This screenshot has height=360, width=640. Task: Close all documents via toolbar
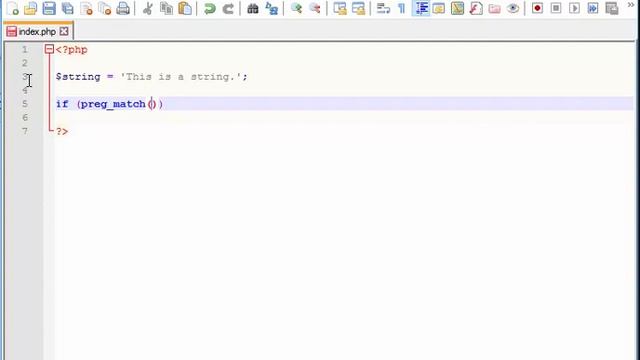[x=104, y=8]
